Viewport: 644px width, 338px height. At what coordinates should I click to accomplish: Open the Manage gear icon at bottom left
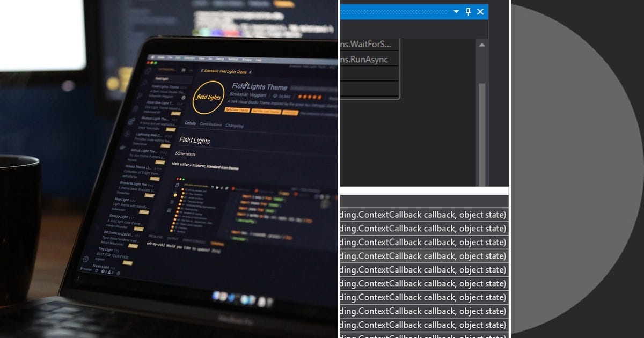86,259
